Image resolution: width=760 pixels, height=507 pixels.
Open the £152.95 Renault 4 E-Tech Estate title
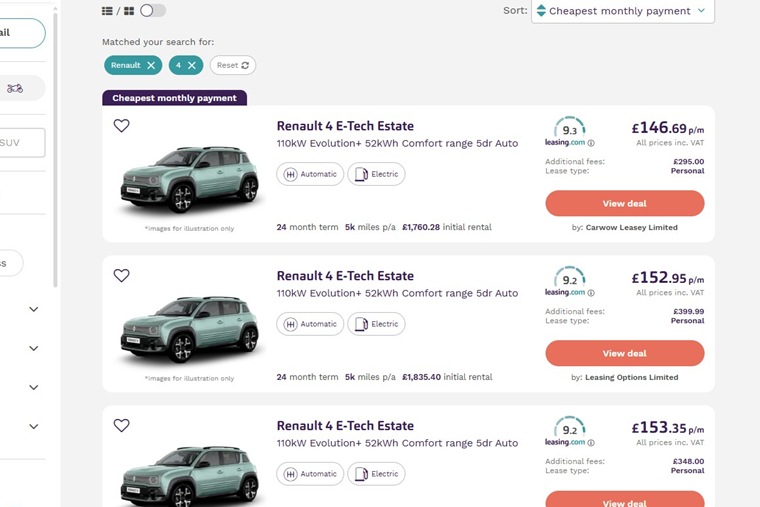(x=345, y=276)
